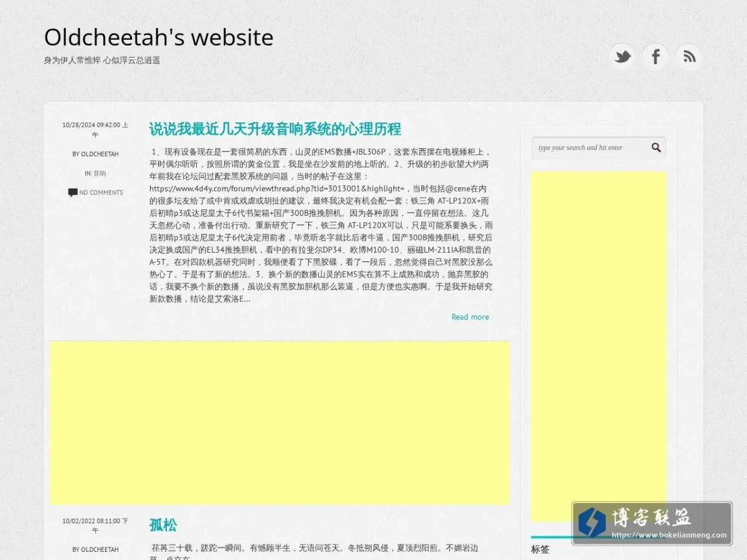
Task: Open the Facebook social icon
Action: coord(655,57)
